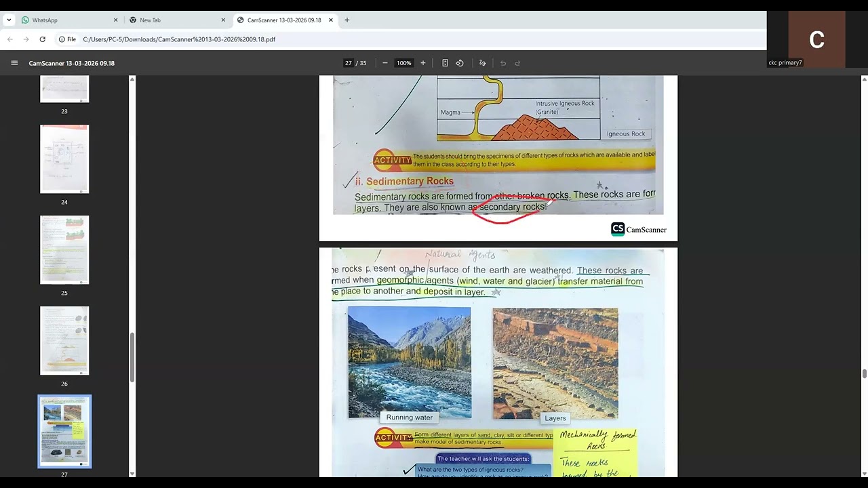Click the fit to page icon

[445, 63]
